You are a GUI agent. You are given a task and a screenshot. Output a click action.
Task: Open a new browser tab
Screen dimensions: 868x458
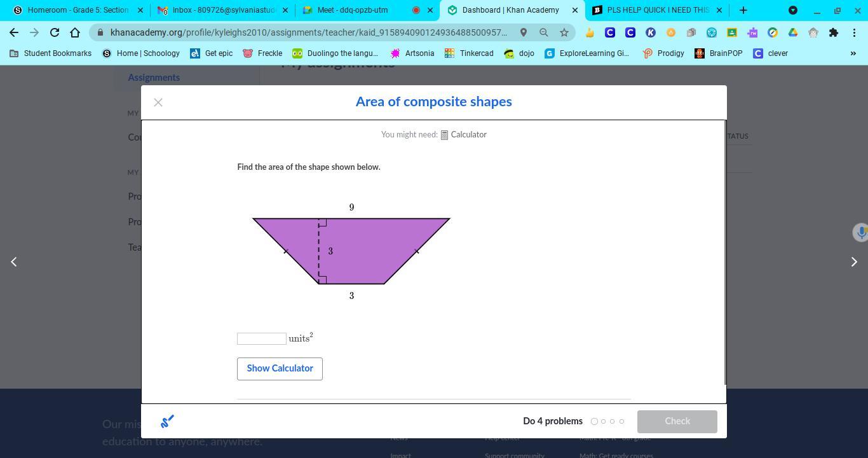743,10
